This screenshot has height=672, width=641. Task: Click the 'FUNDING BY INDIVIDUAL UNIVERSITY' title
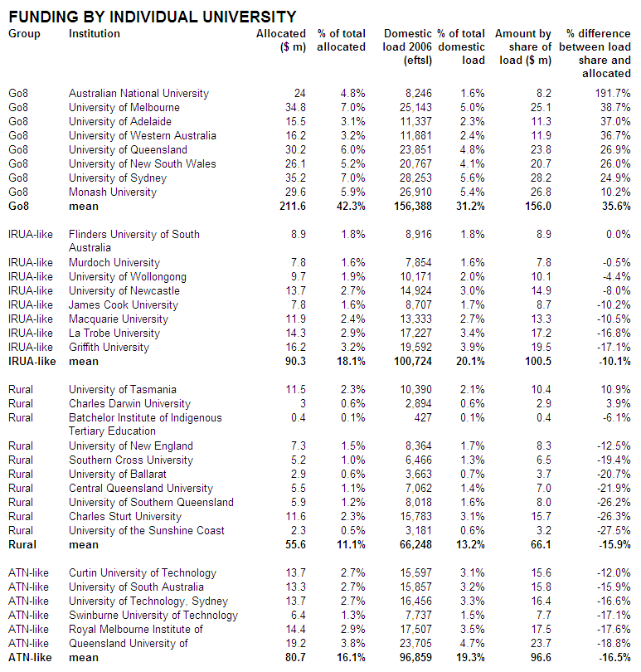coord(153,17)
